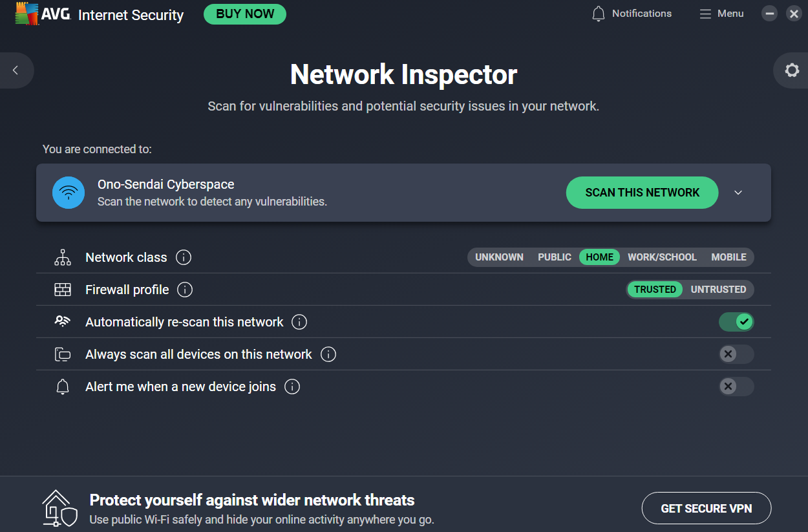Click the Network class tree icon
Image resolution: width=808 pixels, height=532 pixels.
(x=63, y=257)
